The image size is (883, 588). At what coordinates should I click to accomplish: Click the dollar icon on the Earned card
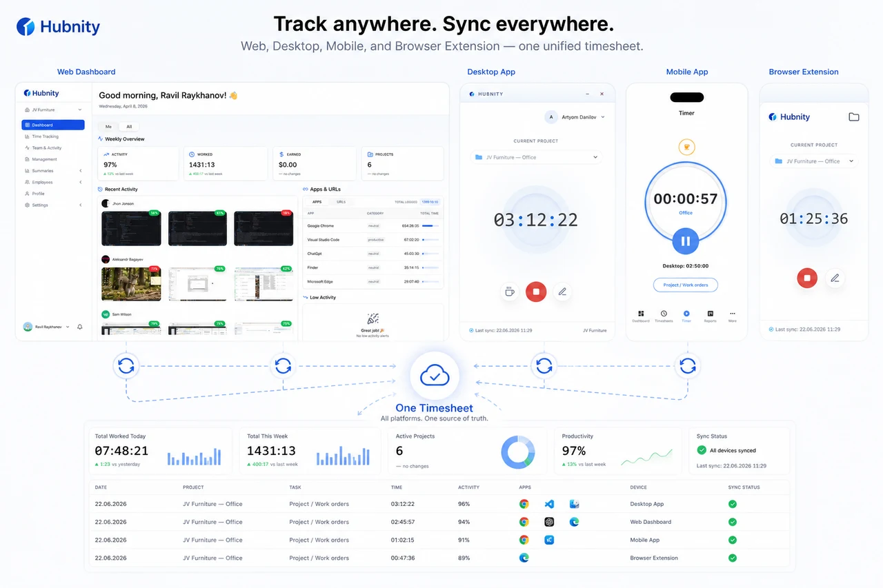pos(281,154)
